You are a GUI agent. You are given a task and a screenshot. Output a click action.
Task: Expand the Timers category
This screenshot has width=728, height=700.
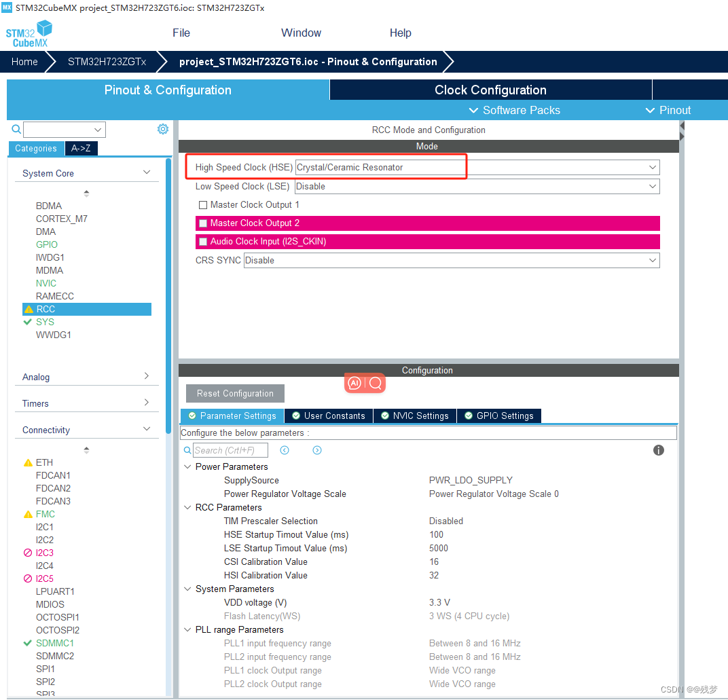point(147,403)
